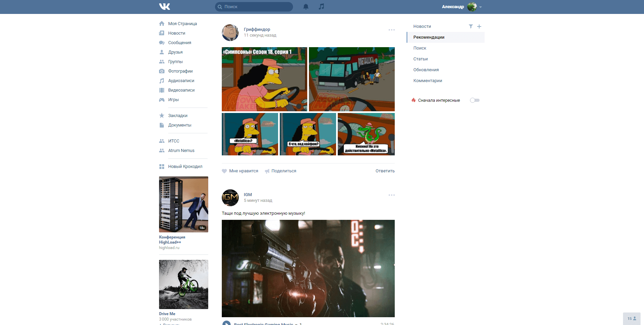Click the HighLoad++ conference ad image
This screenshot has width=644, height=325.
[183, 204]
